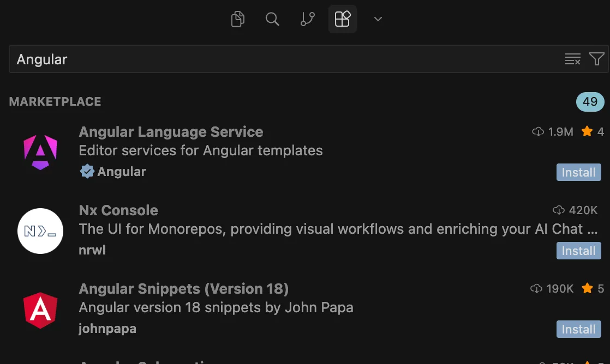
Task: Collapse the Marketplace section header
Action: click(55, 102)
